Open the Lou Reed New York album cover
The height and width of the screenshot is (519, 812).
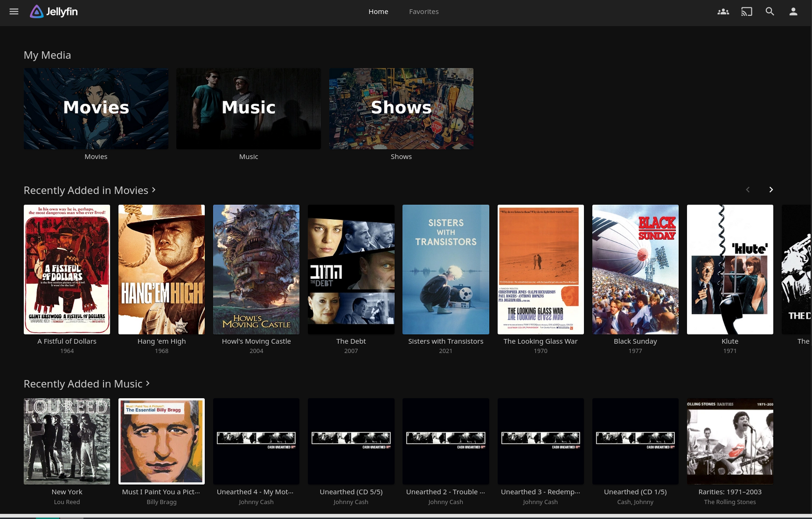point(67,441)
